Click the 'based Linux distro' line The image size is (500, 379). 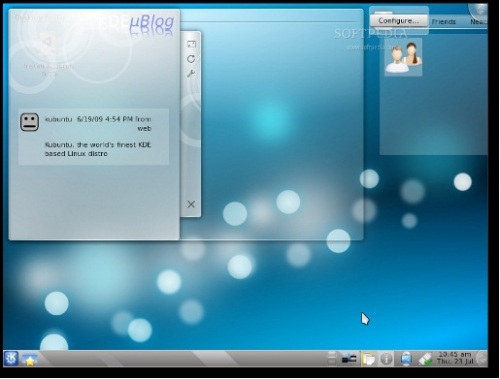(x=76, y=154)
